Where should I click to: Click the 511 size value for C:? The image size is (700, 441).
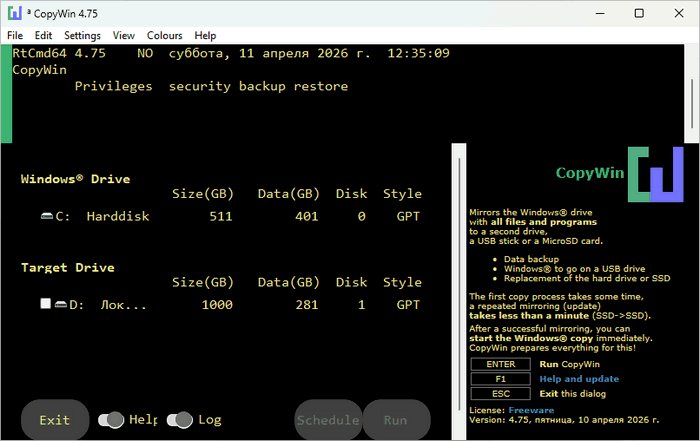[221, 216]
